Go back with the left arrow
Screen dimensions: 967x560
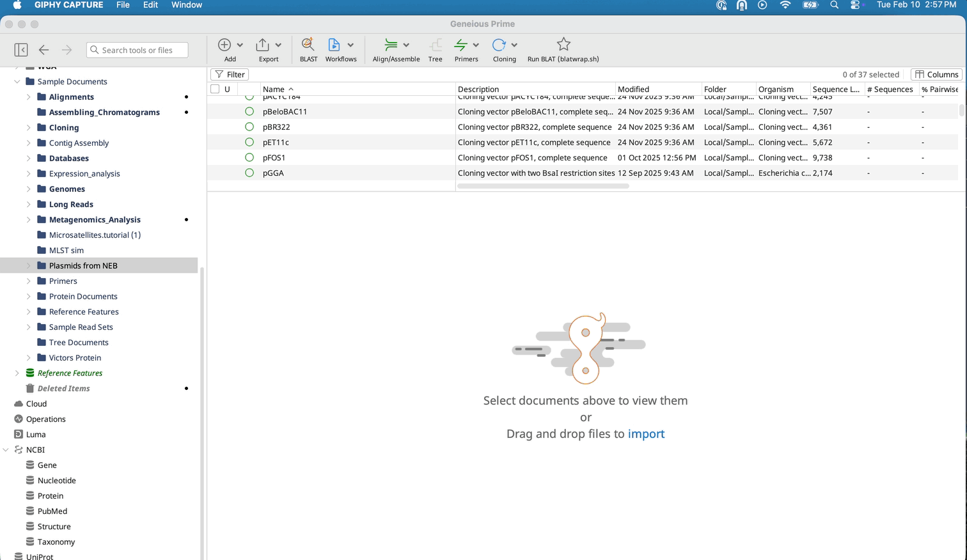tap(43, 50)
